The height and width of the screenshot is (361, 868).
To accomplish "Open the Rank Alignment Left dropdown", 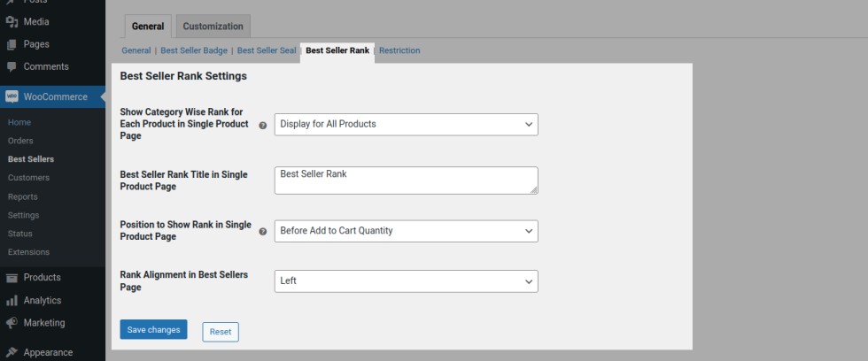I will [406, 281].
